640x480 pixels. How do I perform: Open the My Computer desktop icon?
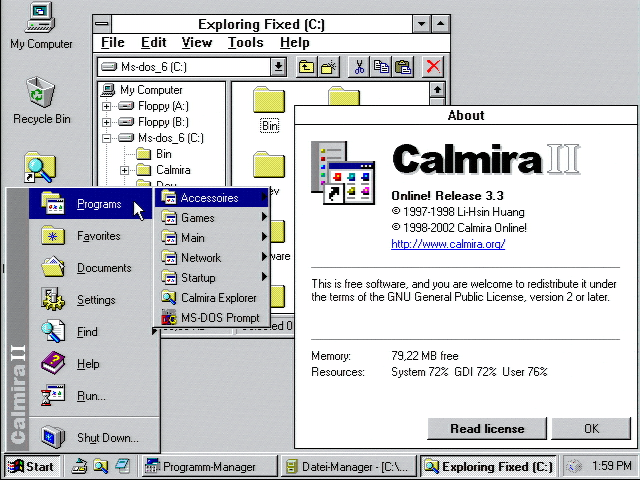(41, 17)
